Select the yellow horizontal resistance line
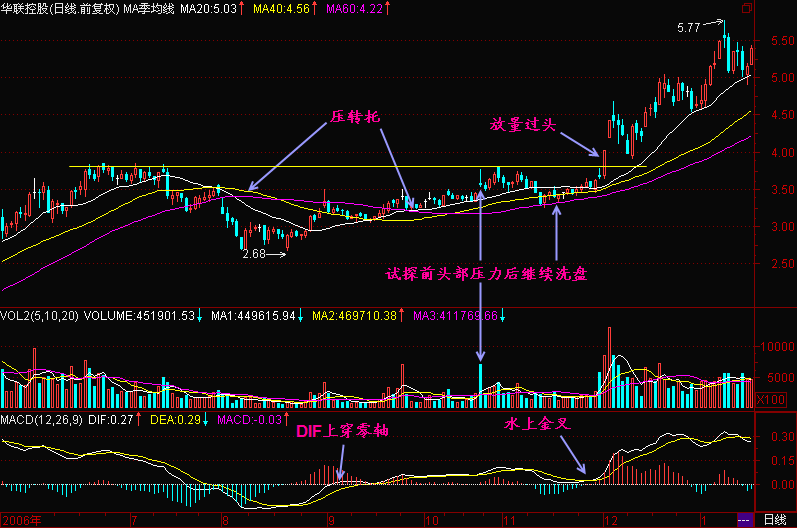 [300, 166]
